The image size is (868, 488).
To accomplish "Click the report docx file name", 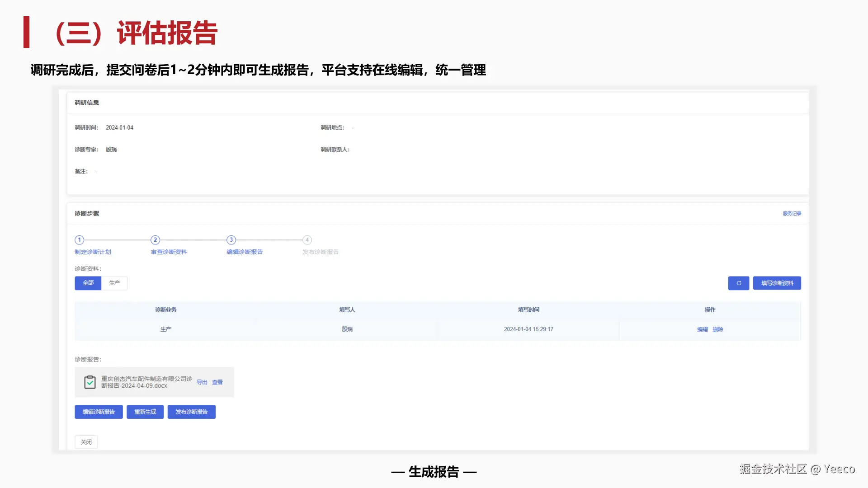I will [x=146, y=382].
